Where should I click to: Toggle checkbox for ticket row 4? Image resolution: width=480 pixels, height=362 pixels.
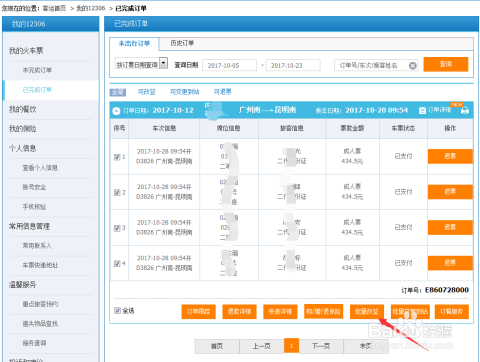coord(117,264)
